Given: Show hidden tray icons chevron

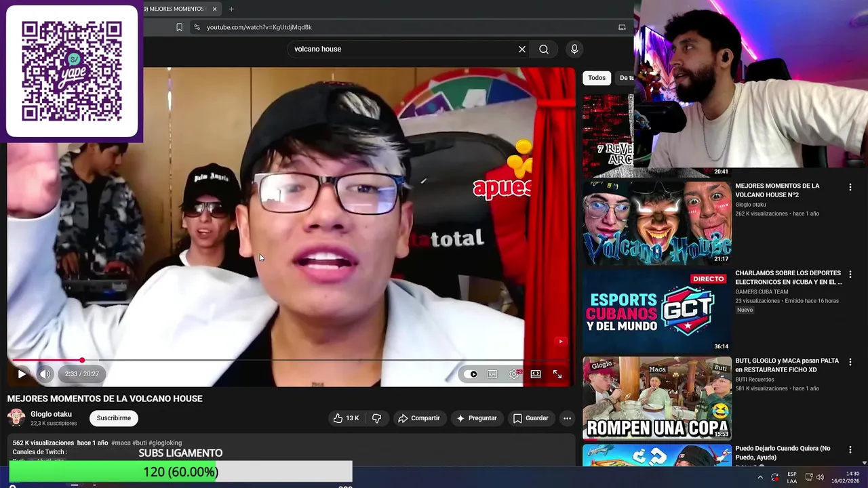Looking at the screenshot, I should (760, 477).
